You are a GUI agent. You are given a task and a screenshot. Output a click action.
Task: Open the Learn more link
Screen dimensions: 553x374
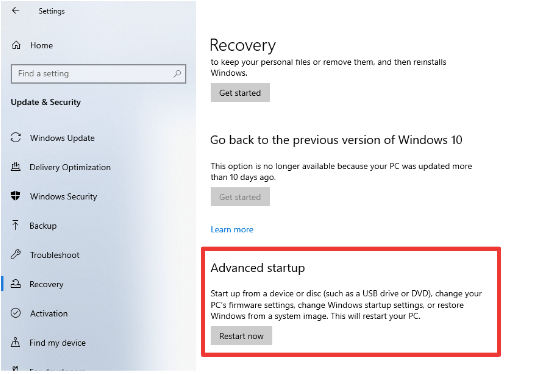tap(232, 230)
